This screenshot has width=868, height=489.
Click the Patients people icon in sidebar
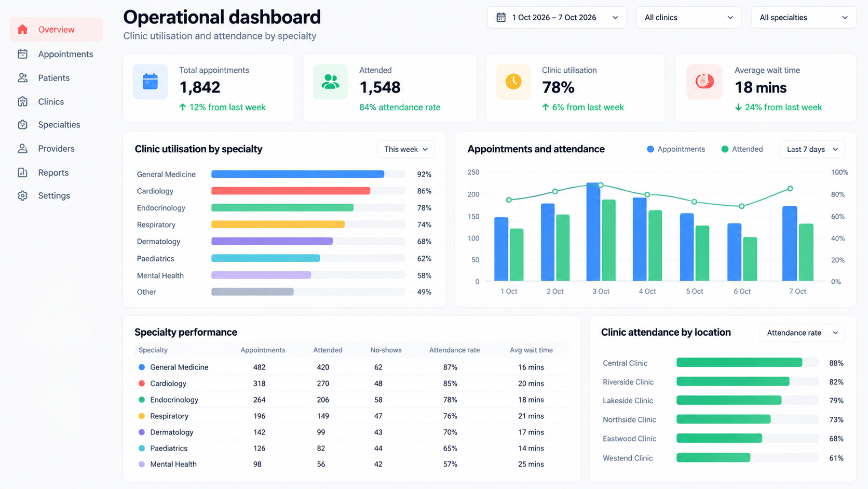coord(22,78)
